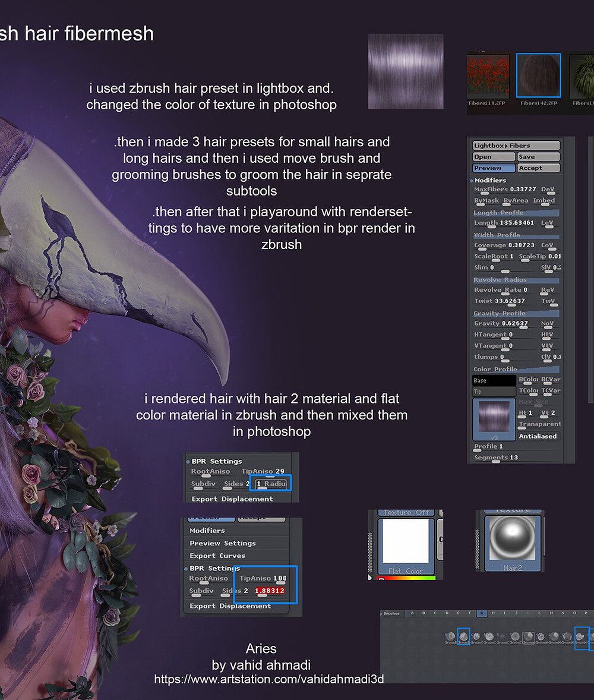Pick the Groom brush with gray selection outline

[x=528, y=638]
